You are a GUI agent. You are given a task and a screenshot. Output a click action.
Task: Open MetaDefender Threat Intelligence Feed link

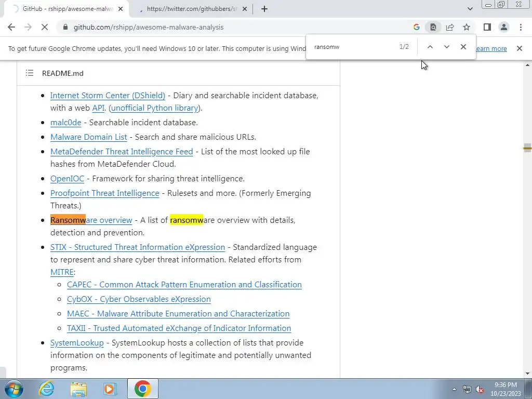click(x=122, y=152)
